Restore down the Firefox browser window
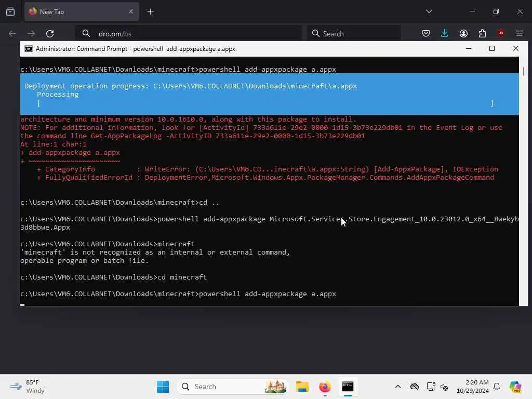This screenshot has height=399, width=532. (496, 11)
